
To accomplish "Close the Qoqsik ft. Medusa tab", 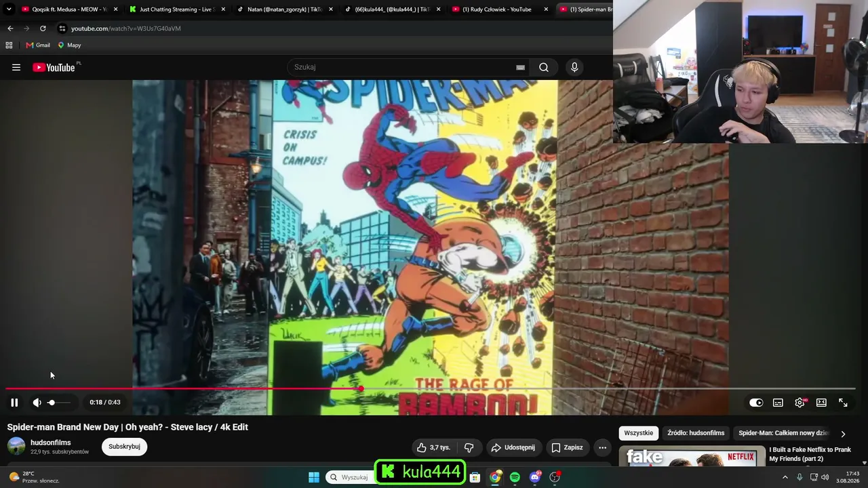I will tap(115, 9).
